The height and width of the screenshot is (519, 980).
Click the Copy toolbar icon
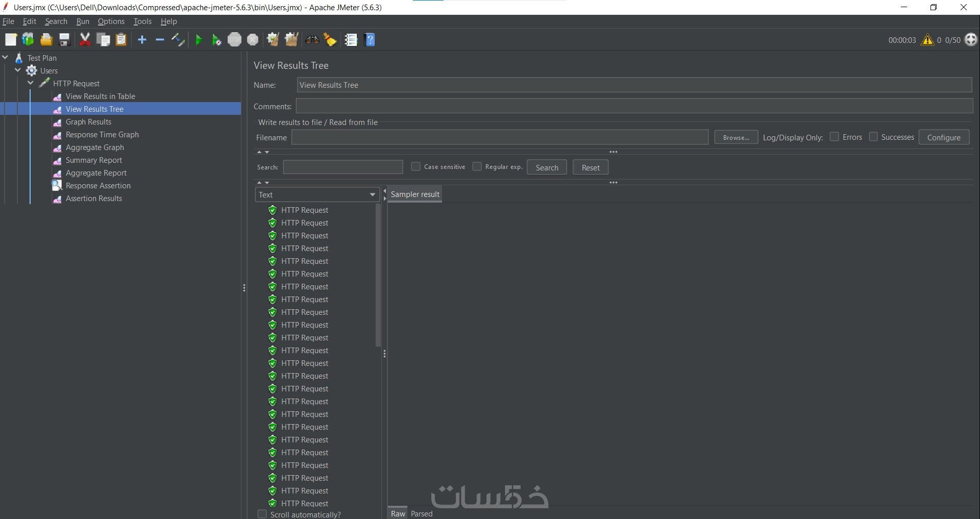[103, 40]
